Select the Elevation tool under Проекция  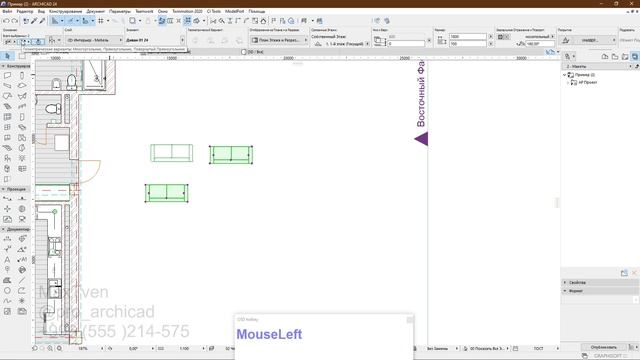(x=22, y=198)
